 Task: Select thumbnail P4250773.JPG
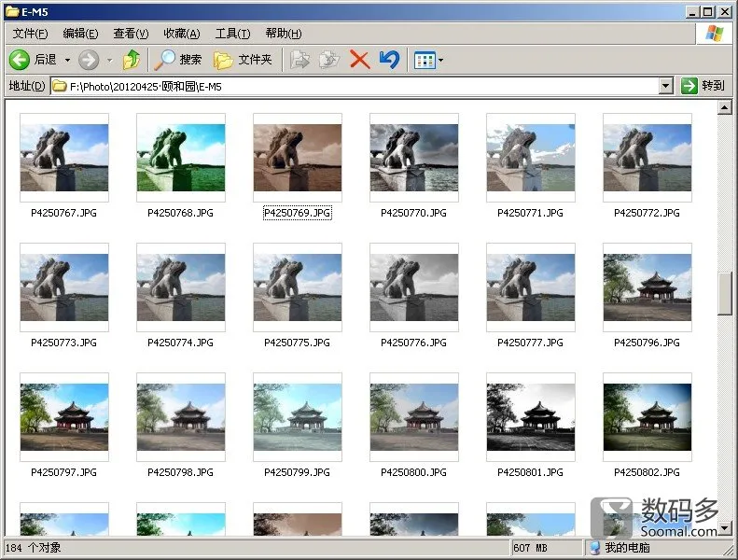point(64,287)
